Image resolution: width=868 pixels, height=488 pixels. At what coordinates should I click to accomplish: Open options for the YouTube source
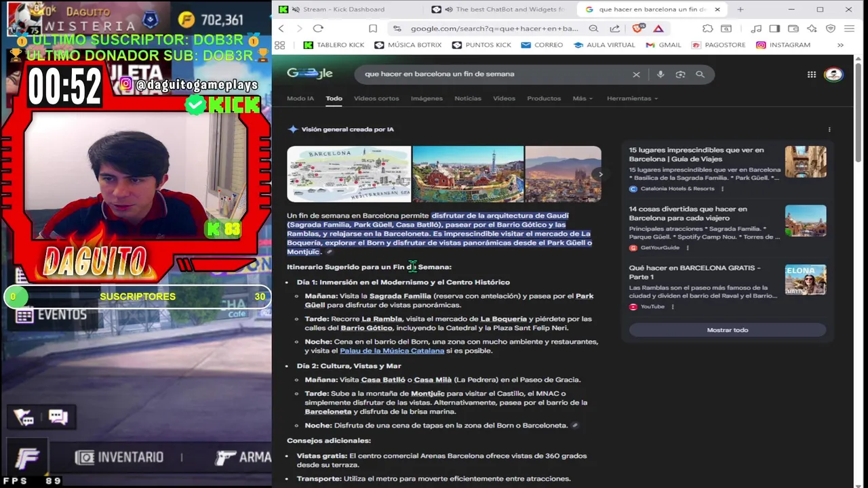(673, 306)
